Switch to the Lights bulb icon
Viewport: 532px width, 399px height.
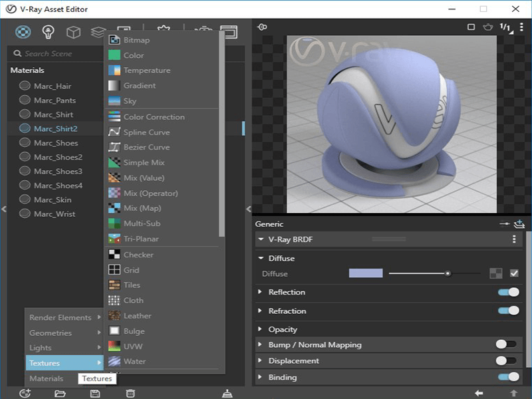click(48, 31)
